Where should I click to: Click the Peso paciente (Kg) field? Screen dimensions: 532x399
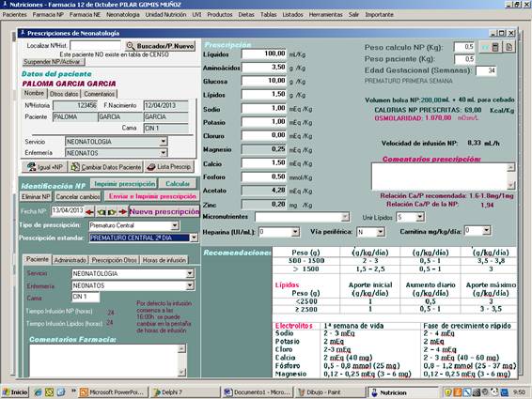pos(464,59)
